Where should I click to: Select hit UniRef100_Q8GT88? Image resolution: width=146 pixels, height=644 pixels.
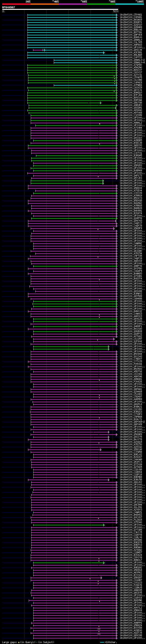(131, 103)
